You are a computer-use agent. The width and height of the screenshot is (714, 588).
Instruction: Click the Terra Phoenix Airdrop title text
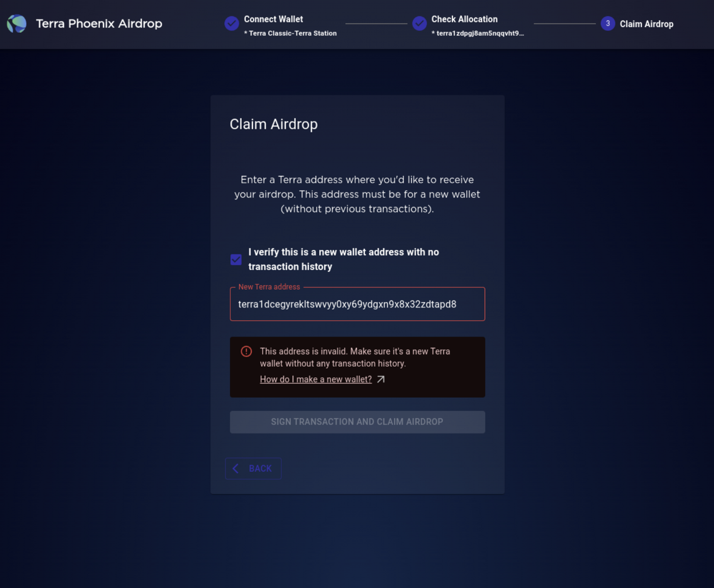tap(99, 23)
